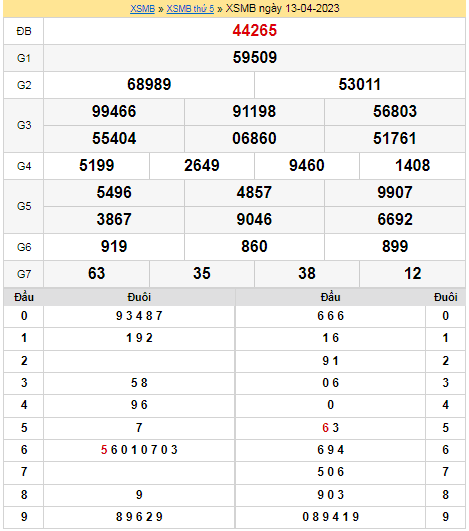Click the heads list 9 1
Viewport: 469px width, 531px height.
[x=331, y=361]
